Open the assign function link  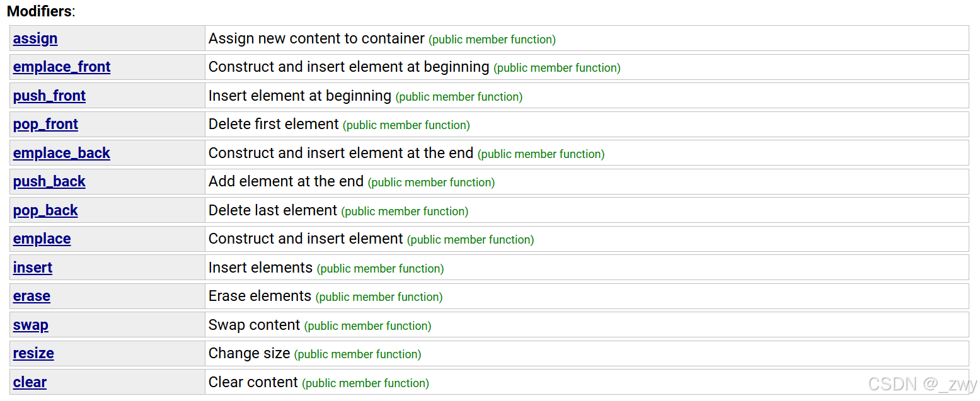tap(35, 38)
